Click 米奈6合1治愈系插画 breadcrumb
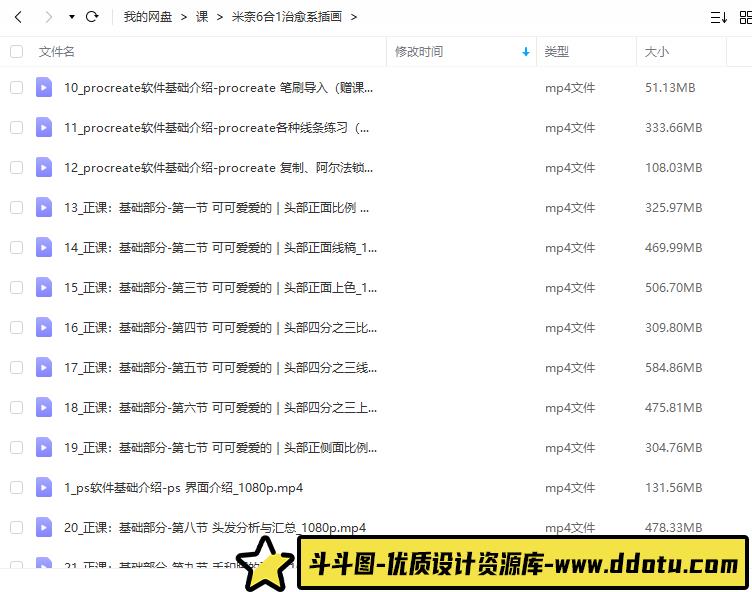The width and height of the screenshot is (752, 592). [x=286, y=17]
